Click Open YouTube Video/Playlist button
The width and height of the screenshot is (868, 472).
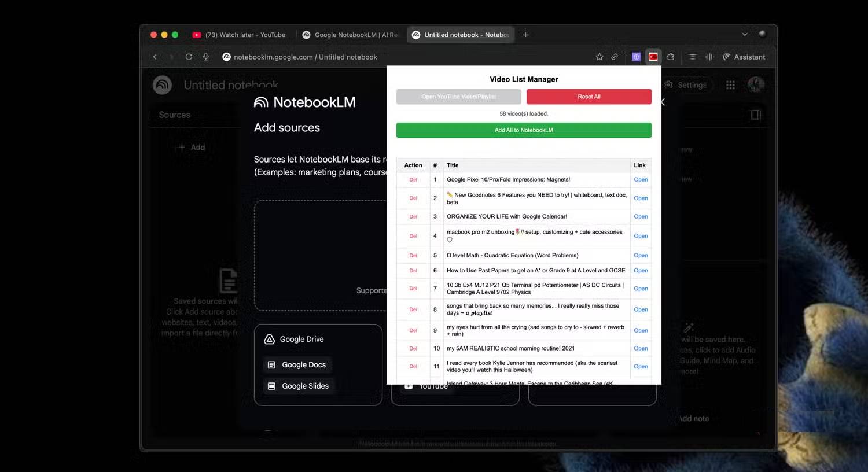(459, 97)
